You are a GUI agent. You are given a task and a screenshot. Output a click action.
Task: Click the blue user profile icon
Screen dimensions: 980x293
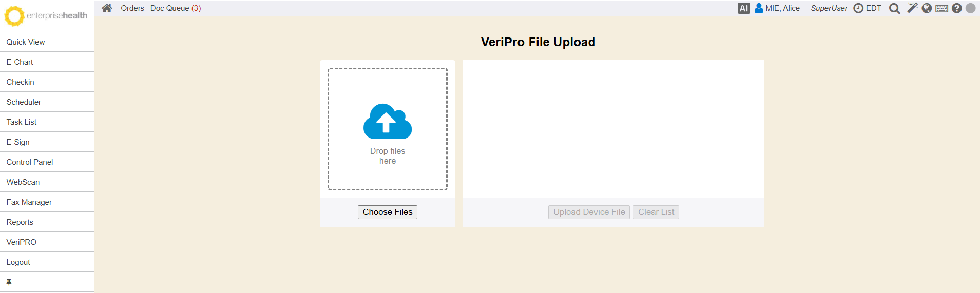(758, 8)
